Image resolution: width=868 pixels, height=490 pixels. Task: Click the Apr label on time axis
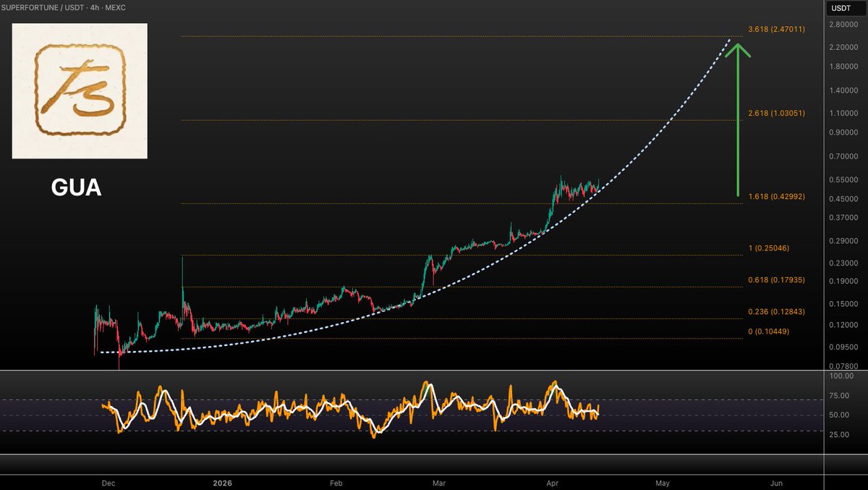[x=553, y=482]
